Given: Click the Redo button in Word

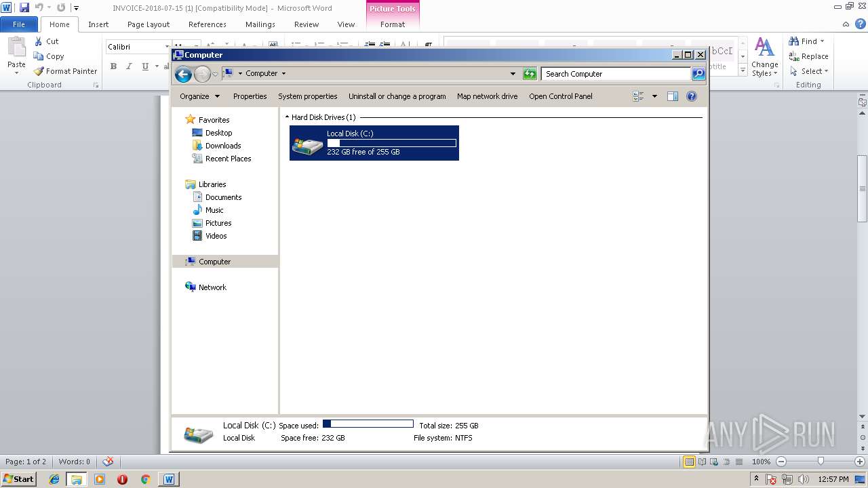Looking at the screenshot, I should [61, 7].
